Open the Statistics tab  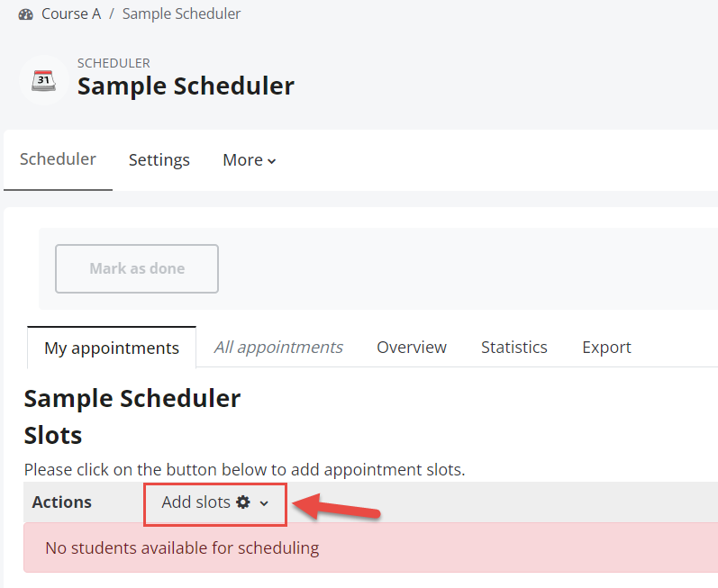[x=514, y=348]
